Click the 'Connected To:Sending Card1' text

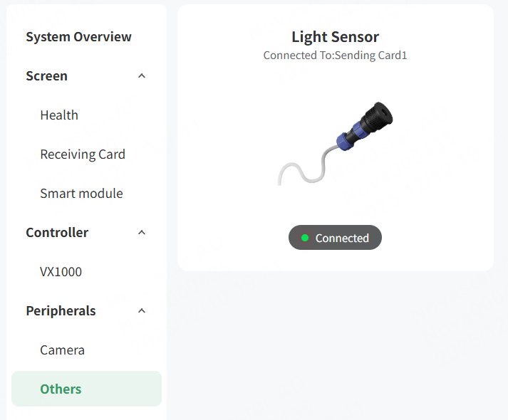(x=335, y=55)
